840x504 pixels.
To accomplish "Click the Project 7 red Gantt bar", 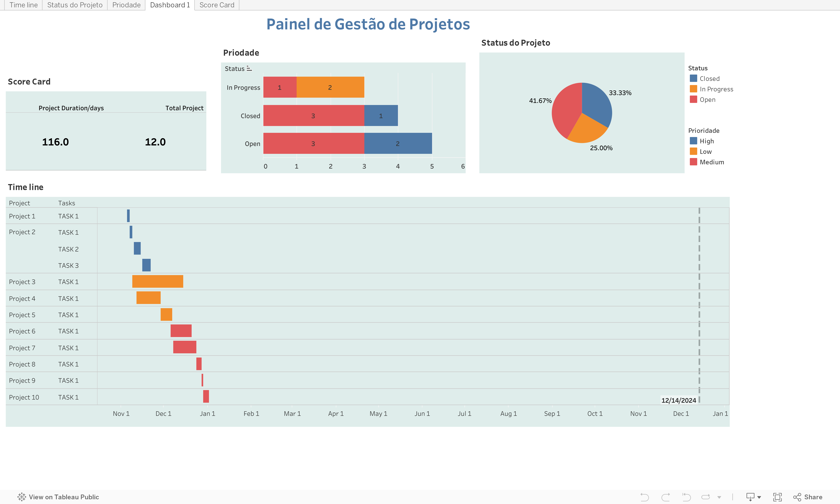I will [185, 347].
